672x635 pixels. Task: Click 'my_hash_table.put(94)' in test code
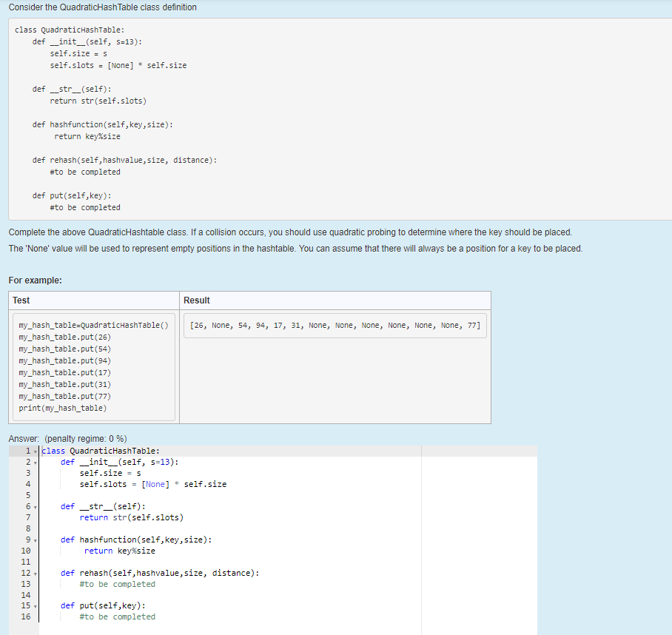pos(64,360)
